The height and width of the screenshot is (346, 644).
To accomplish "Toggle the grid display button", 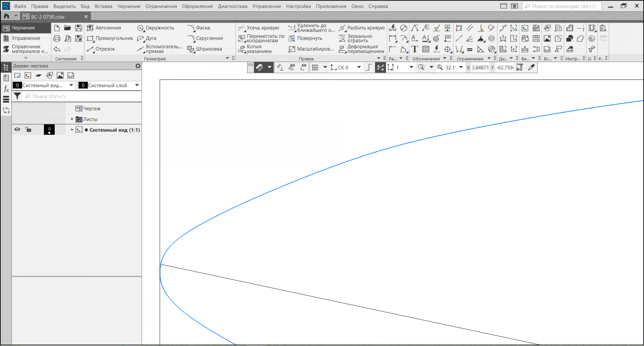I will coord(315,68).
